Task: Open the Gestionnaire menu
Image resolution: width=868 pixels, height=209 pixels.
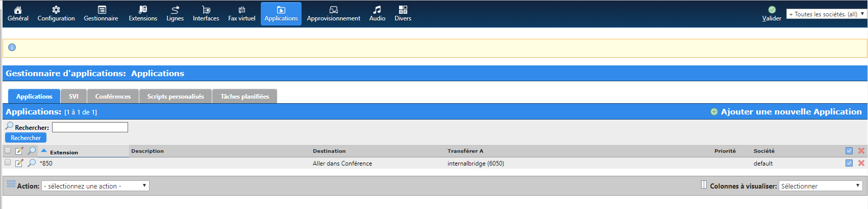Action: pyautogui.click(x=101, y=14)
